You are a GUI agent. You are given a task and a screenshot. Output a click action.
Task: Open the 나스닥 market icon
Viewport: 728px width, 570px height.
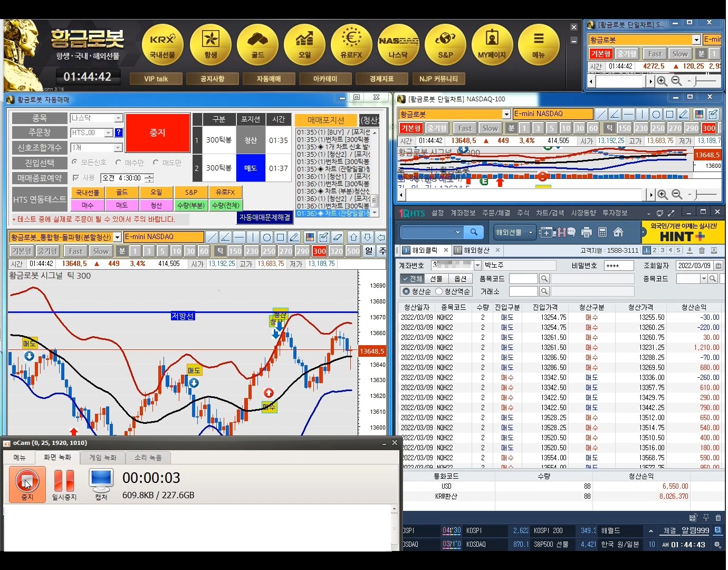click(x=398, y=45)
